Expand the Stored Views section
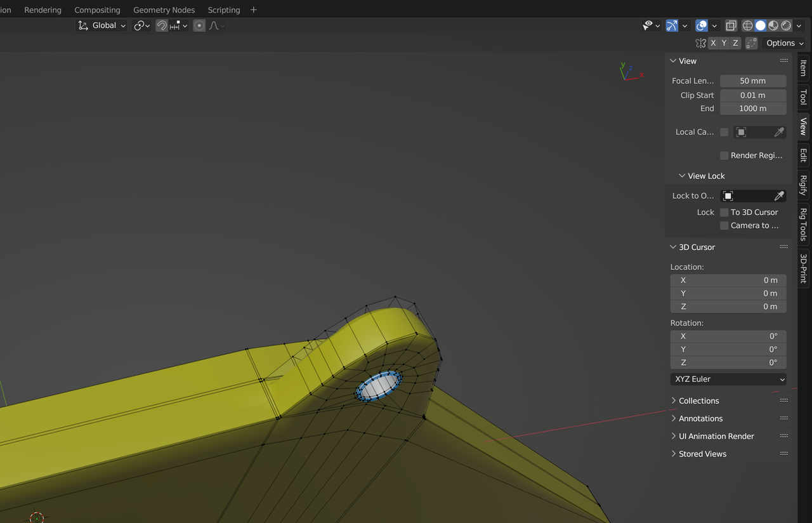Screen dimensions: 812x523 click(702, 454)
